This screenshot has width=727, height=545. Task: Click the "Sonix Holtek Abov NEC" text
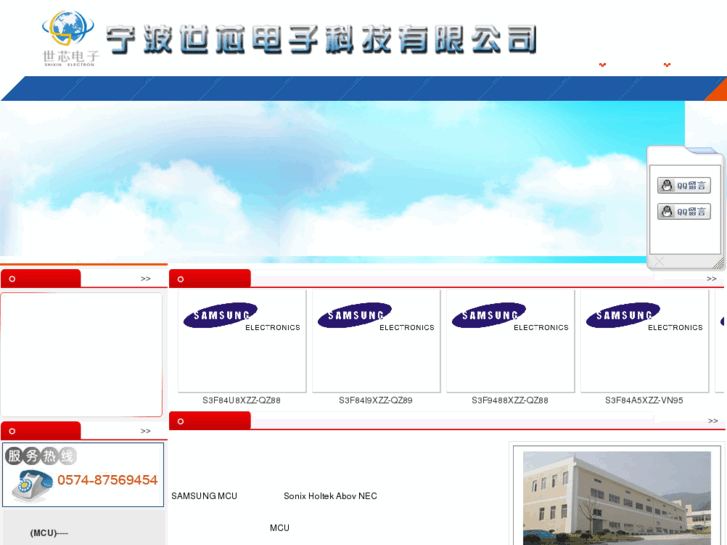tap(330, 496)
